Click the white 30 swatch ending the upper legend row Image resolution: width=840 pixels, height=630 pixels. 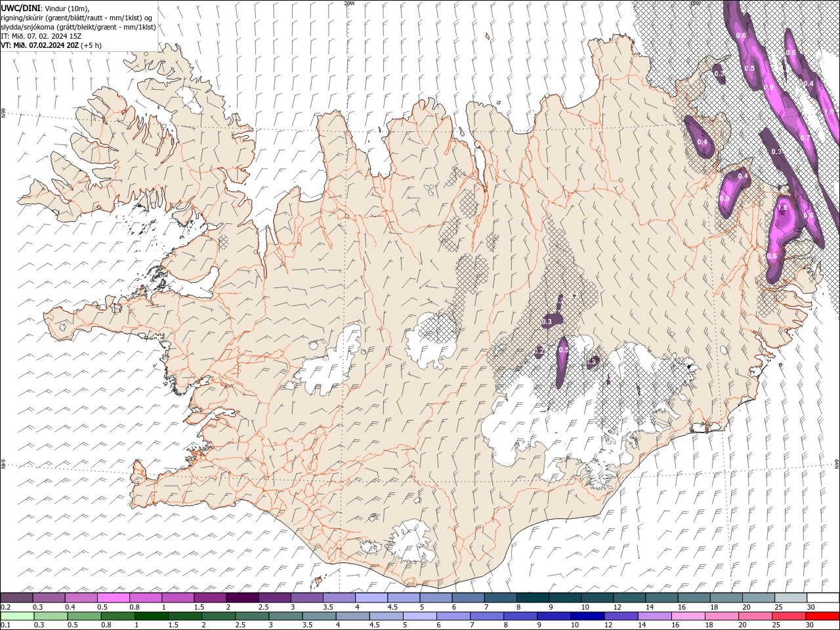point(824,597)
